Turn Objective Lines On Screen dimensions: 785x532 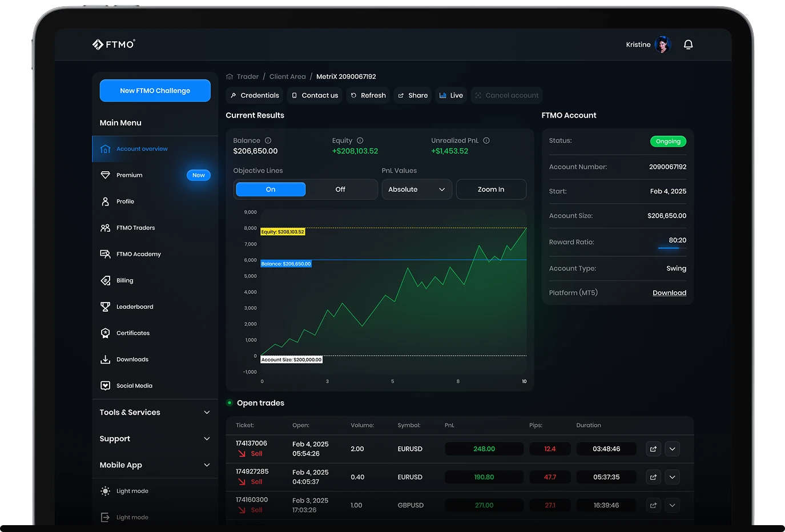pos(271,190)
